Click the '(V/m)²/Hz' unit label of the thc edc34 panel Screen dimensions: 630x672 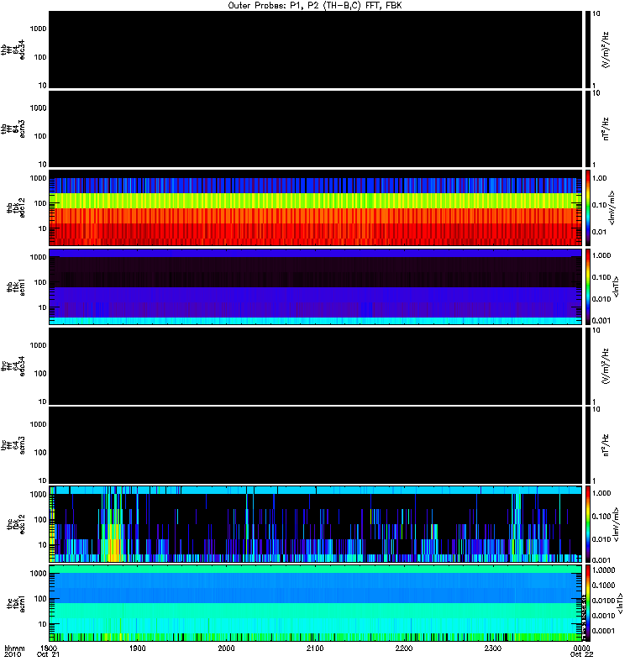tap(606, 366)
